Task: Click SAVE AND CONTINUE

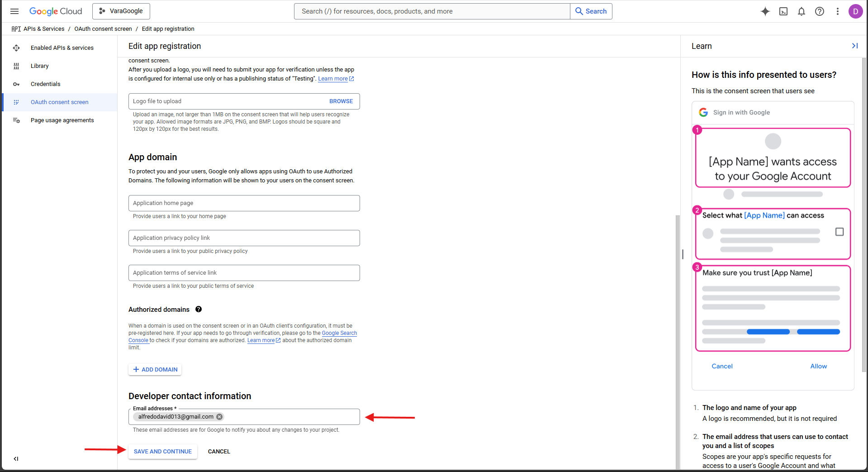Action: 163,452
